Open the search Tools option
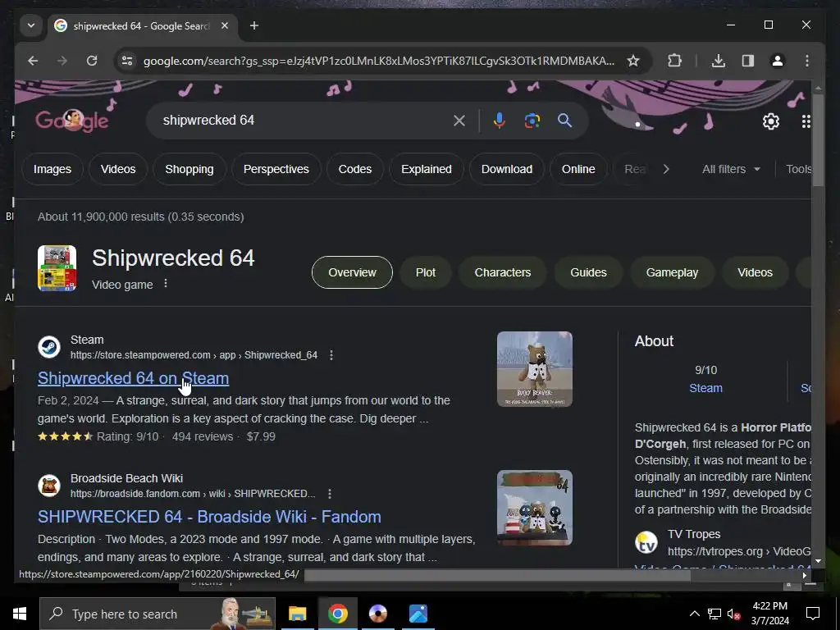 [798, 169]
